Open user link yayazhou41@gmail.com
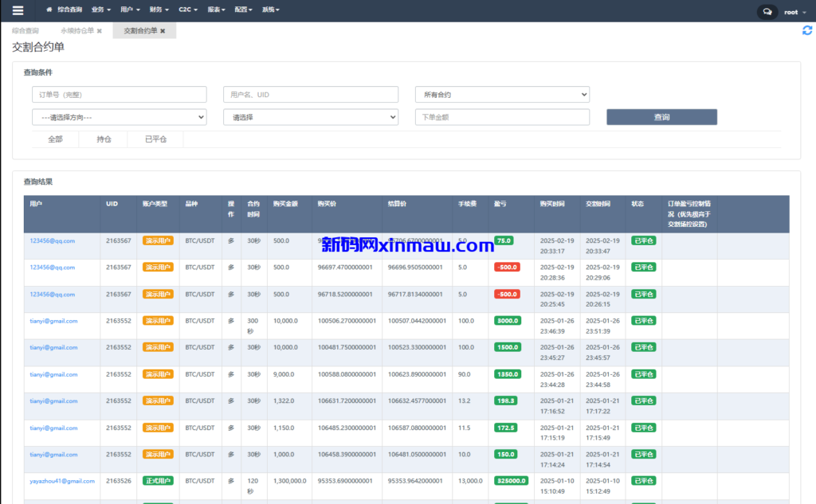This screenshot has width=816, height=504. 62,481
